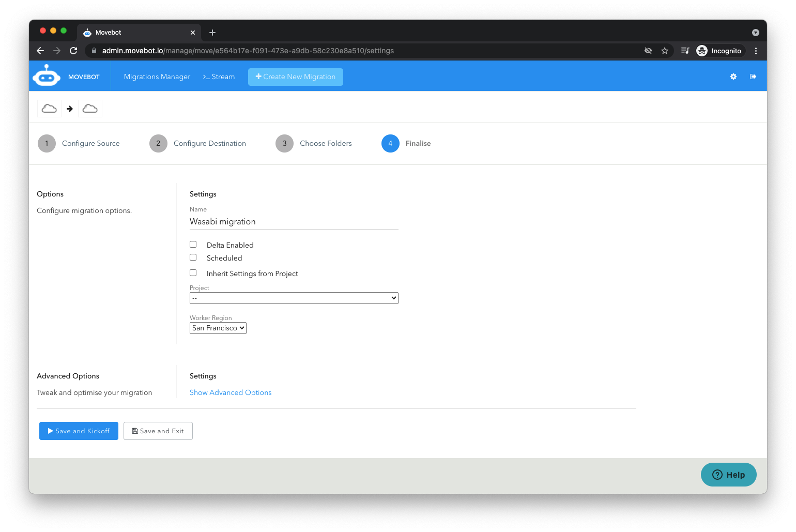The image size is (796, 532).
Task: Open the Help widget
Action: (x=729, y=475)
